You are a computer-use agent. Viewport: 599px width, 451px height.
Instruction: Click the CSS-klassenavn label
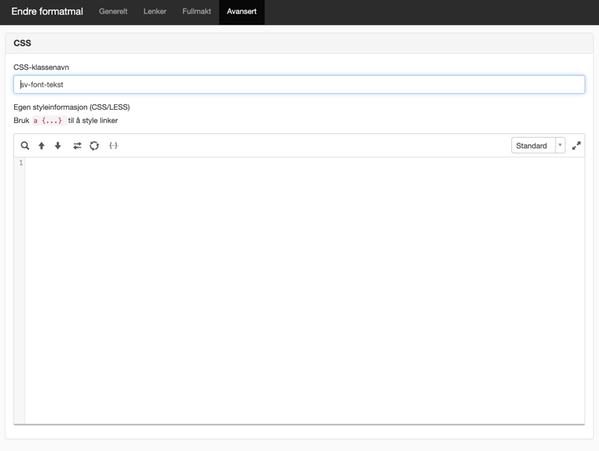click(x=41, y=67)
